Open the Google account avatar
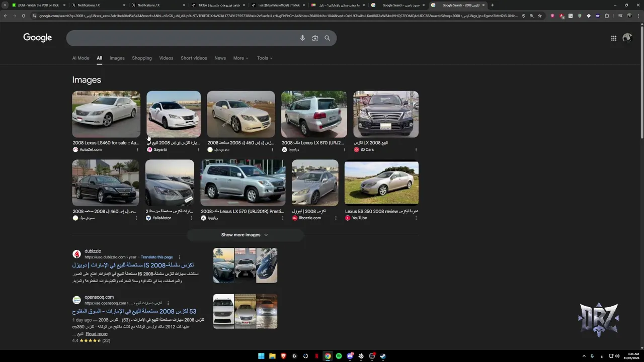Viewport: 644px width, 362px height. tap(627, 38)
